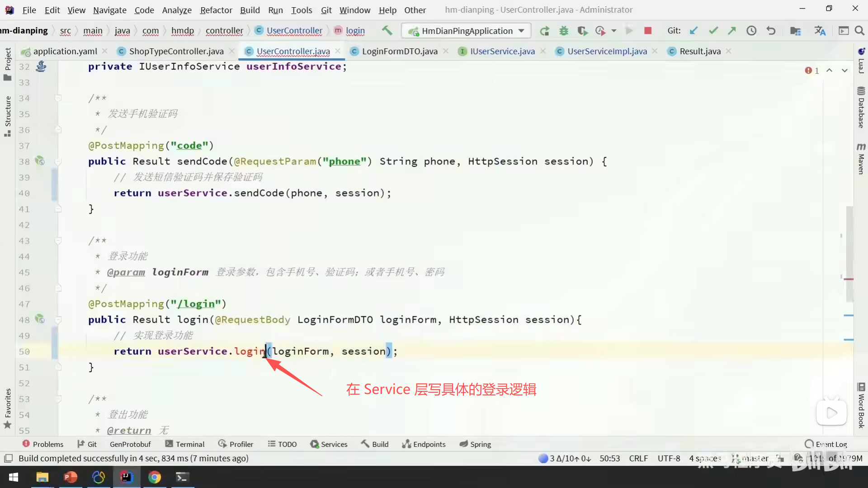The height and width of the screenshot is (488, 868).
Task: Open Git show history clock icon
Action: (x=751, y=31)
